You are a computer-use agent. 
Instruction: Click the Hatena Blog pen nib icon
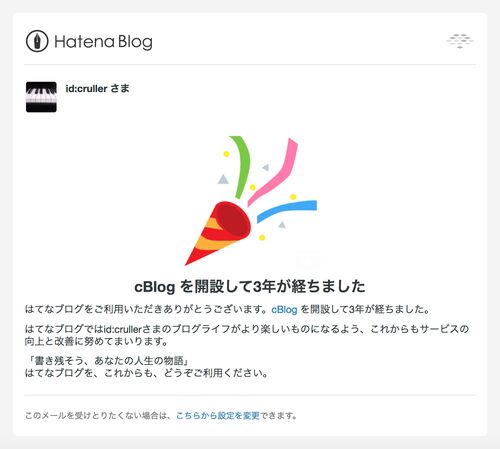click(37, 41)
